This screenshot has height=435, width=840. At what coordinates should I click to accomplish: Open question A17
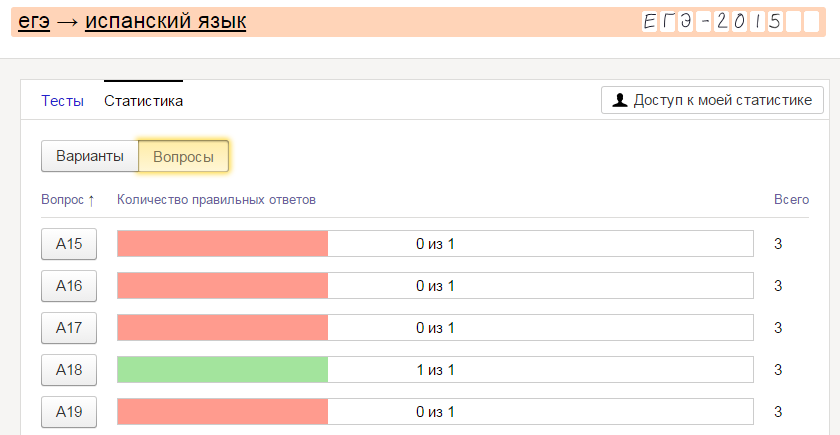(69, 328)
